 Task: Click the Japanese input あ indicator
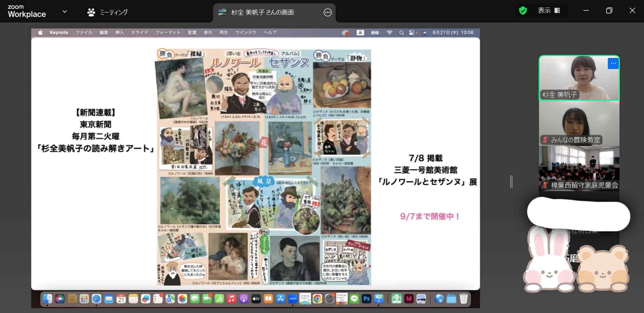click(360, 33)
